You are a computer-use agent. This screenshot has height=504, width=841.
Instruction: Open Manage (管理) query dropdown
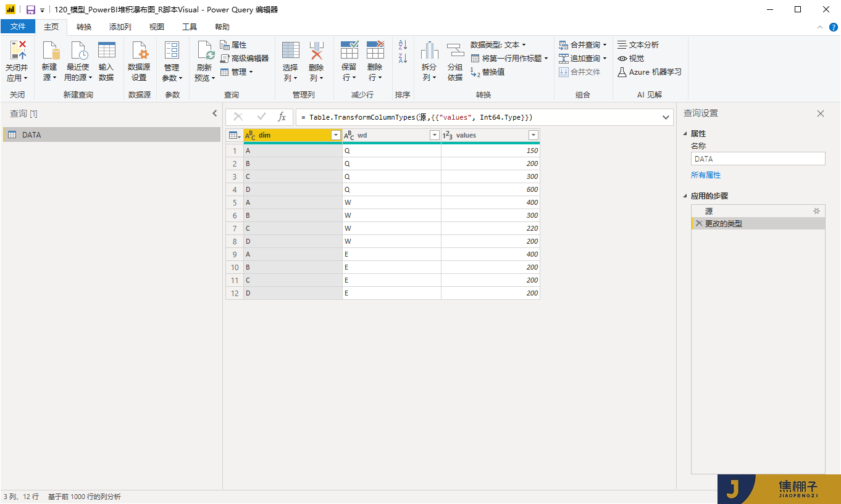point(236,72)
